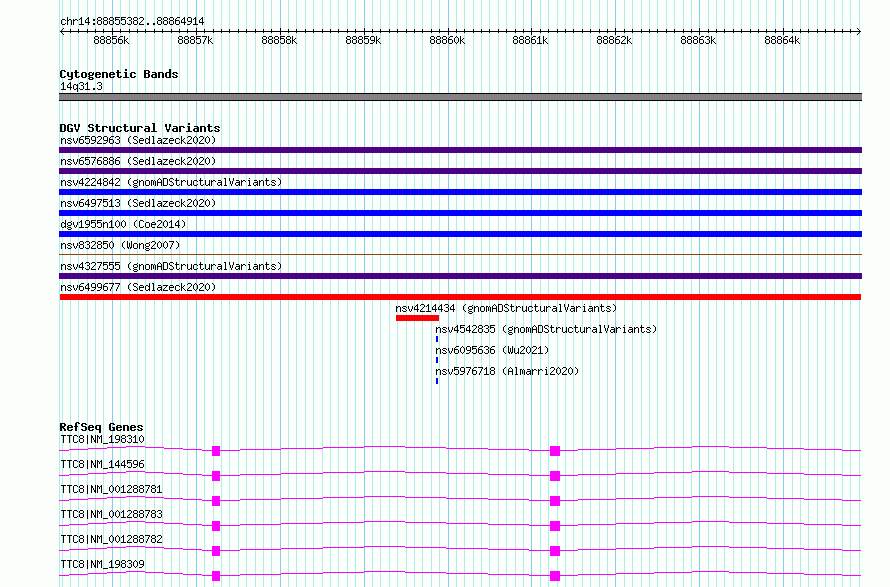Click the second magenta exon of TTC8|NM_144596
The height and width of the screenshot is (587, 890).
pyautogui.click(x=555, y=476)
